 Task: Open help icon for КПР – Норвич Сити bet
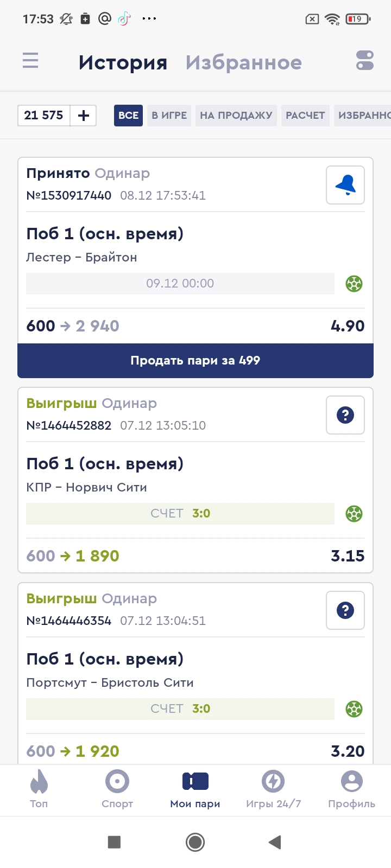tap(345, 415)
